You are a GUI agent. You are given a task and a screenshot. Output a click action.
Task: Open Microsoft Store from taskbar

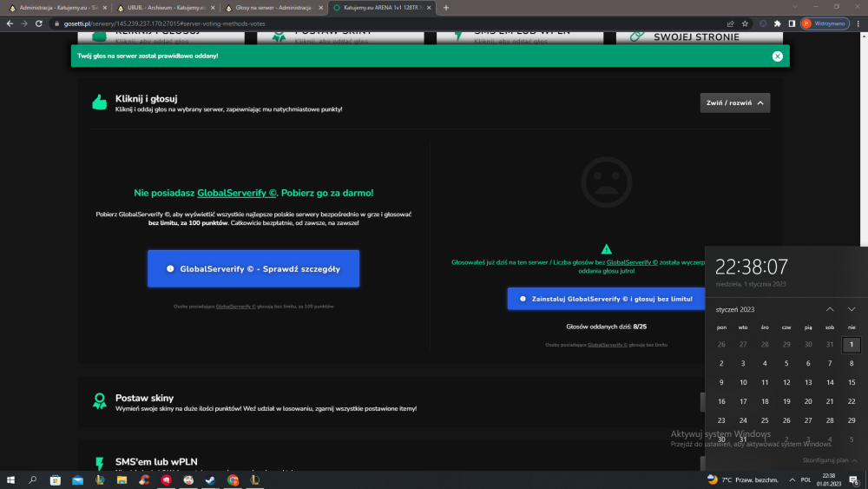coord(56,480)
